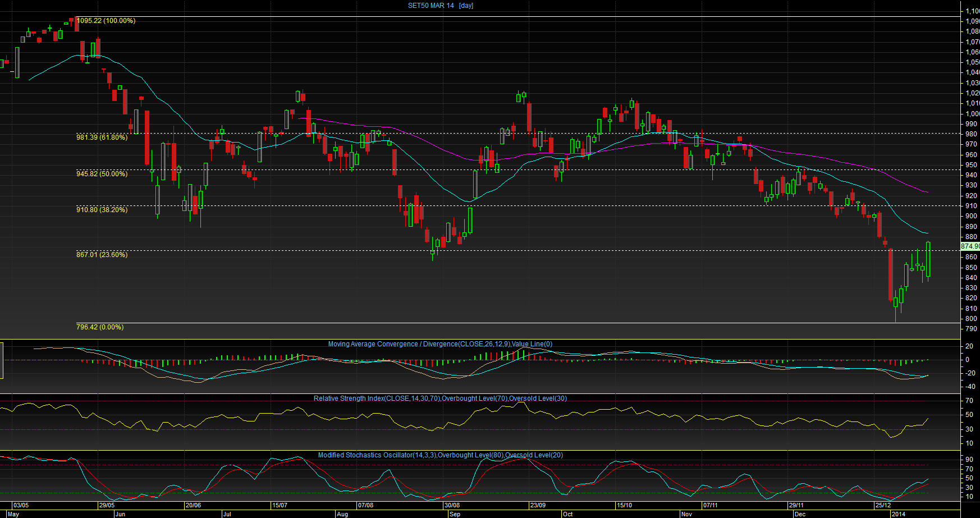Image resolution: width=980 pixels, height=518 pixels.
Task: Click the '800' price axis label
Action: (x=971, y=319)
